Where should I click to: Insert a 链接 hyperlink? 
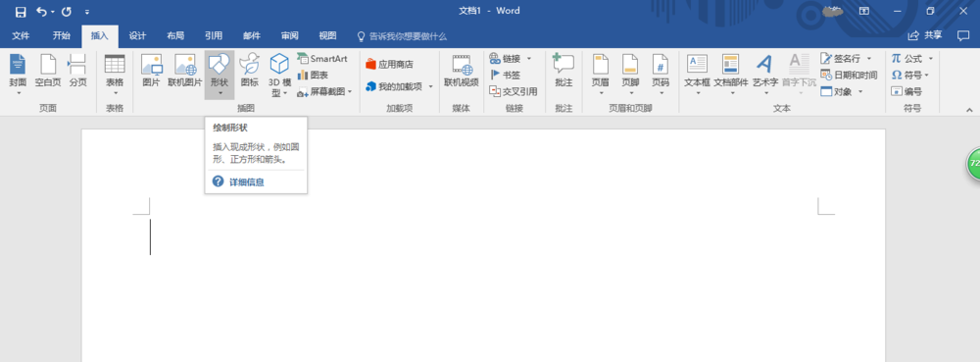point(506,59)
